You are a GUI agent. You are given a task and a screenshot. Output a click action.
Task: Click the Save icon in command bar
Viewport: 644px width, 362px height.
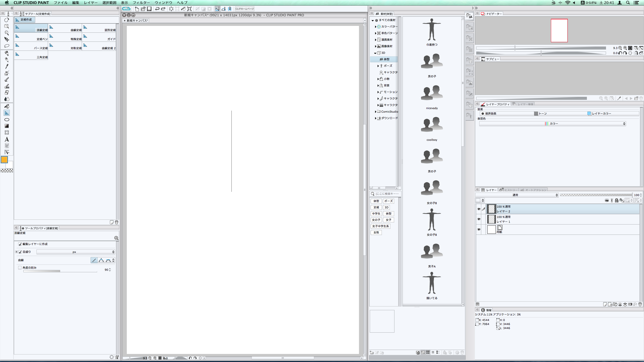pos(149,9)
